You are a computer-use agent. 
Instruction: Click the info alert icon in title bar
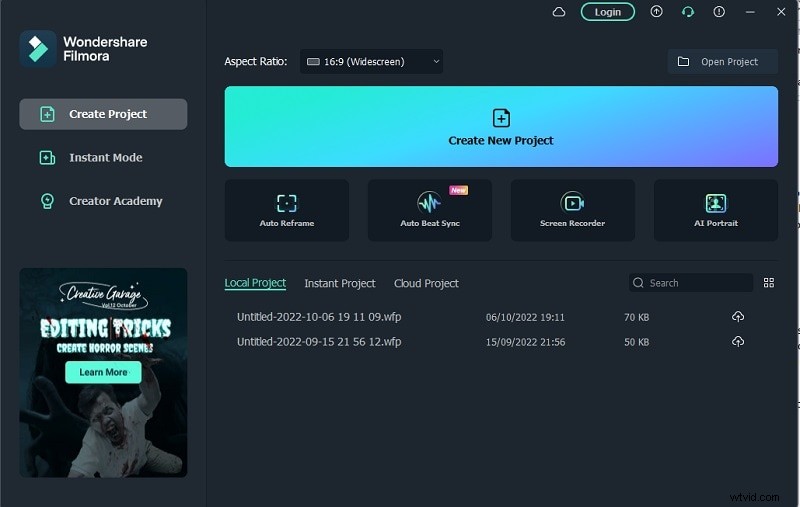point(719,12)
